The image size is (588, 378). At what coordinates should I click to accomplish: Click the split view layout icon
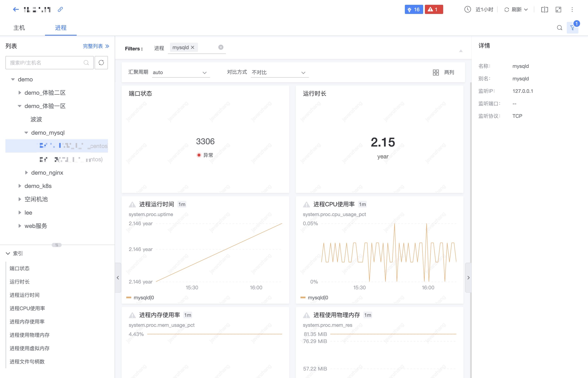[544, 10]
